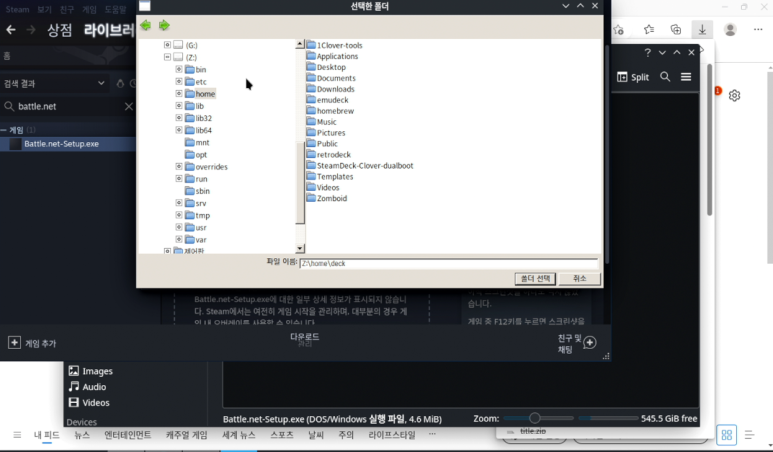Image resolution: width=773 pixels, height=452 pixels.
Task: Select the Music folder
Action: tap(321, 121)
